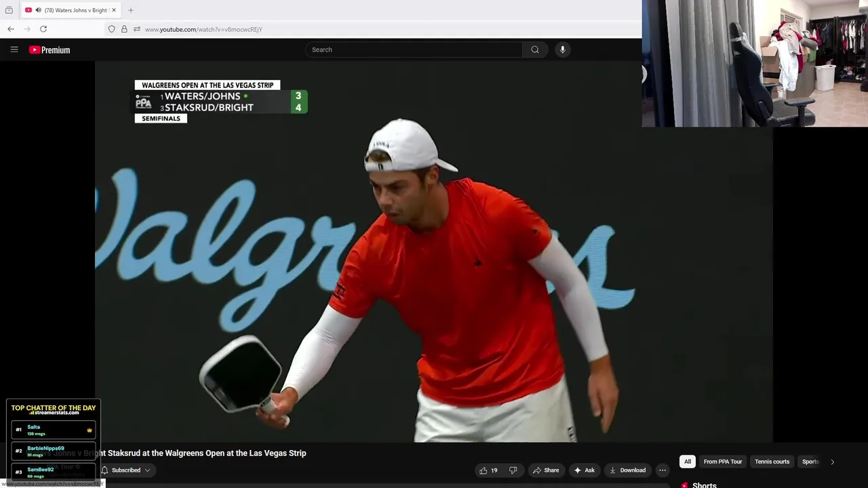Click the webcam overlay feed
Viewport: 868px width, 488px height.
pos(755,63)
